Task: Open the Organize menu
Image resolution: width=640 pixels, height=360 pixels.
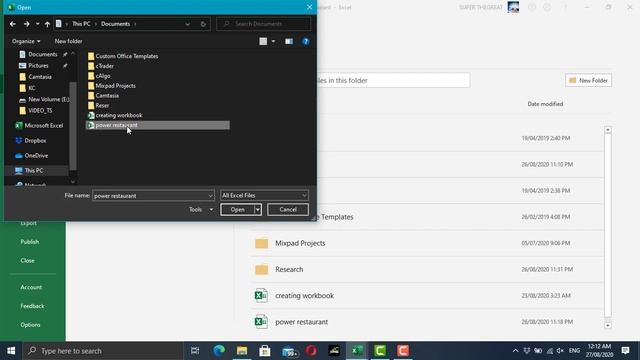Action: (x=26, y=41)
